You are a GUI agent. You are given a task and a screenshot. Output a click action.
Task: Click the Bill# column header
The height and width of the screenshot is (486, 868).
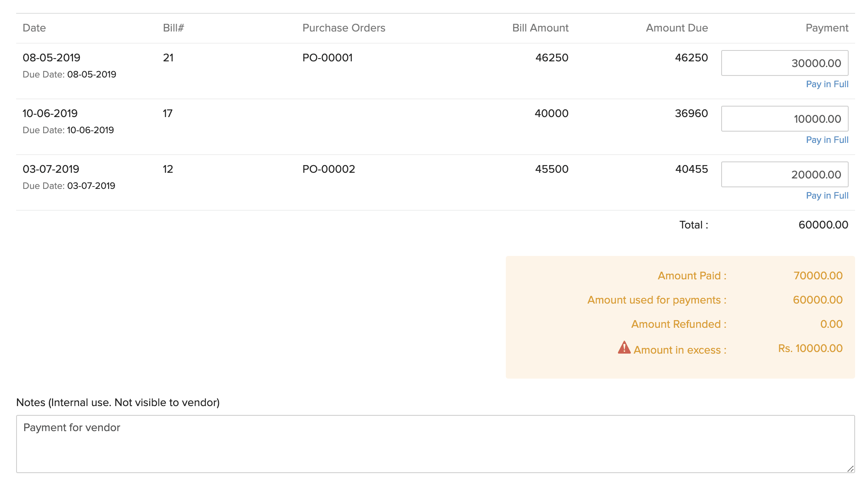click(173, 28)
